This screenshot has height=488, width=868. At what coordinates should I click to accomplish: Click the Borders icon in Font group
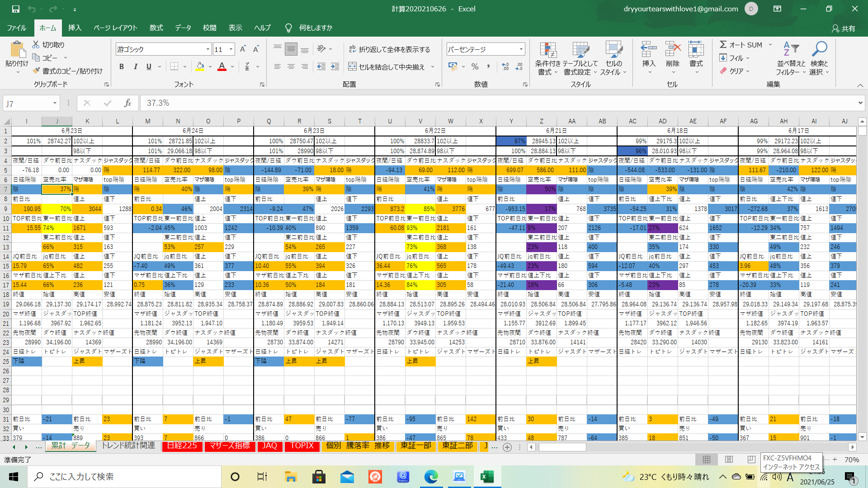174,67
